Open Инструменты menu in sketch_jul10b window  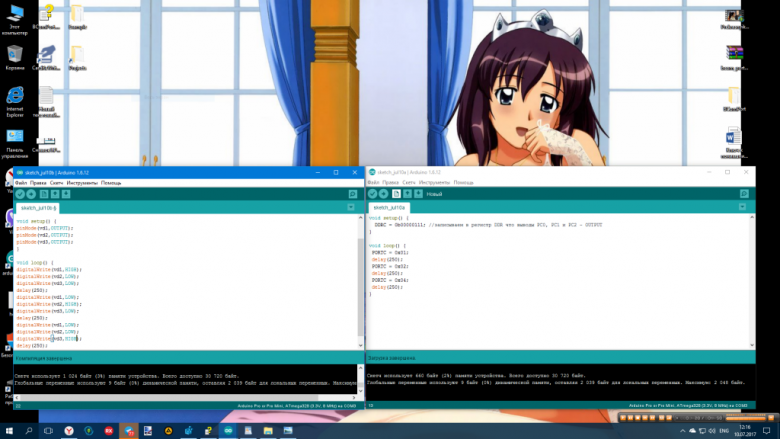pos(82,183)
